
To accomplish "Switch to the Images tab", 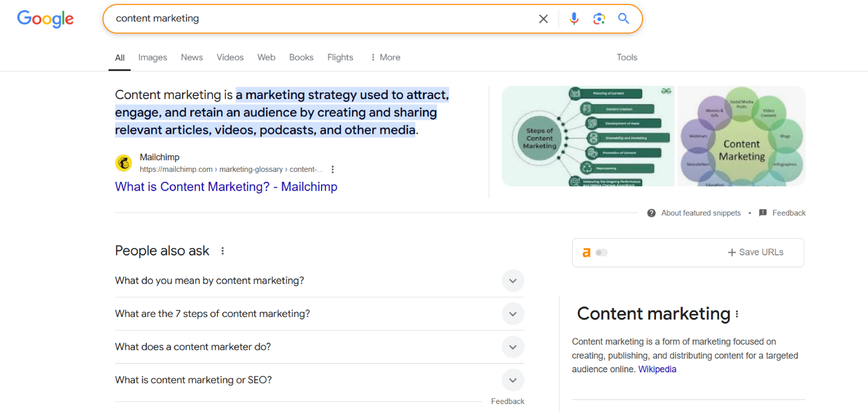I will click(152, 57).
